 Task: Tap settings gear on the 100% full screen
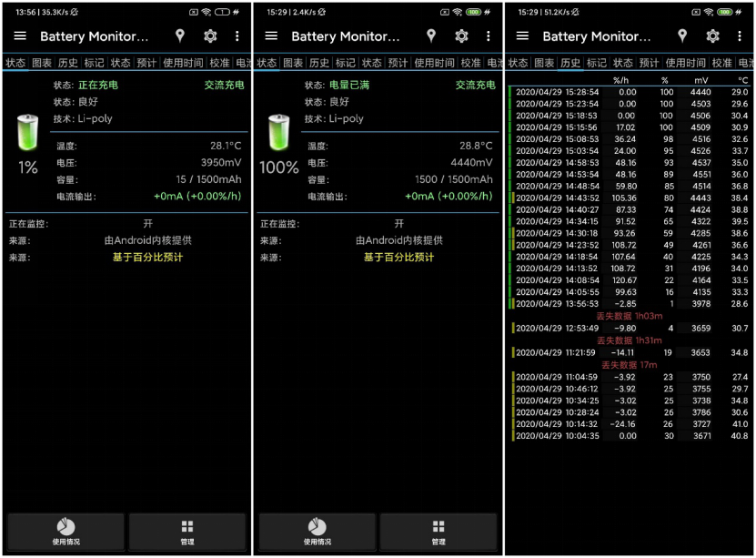coord(461,36)
